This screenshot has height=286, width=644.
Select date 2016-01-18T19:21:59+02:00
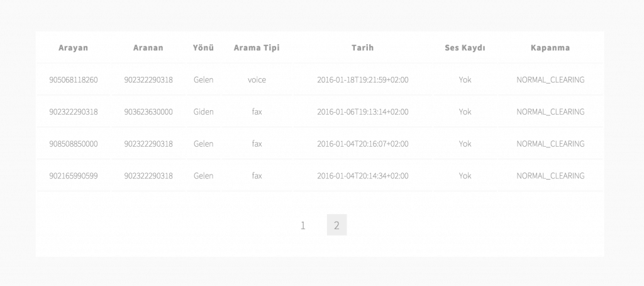pos(363,80)
